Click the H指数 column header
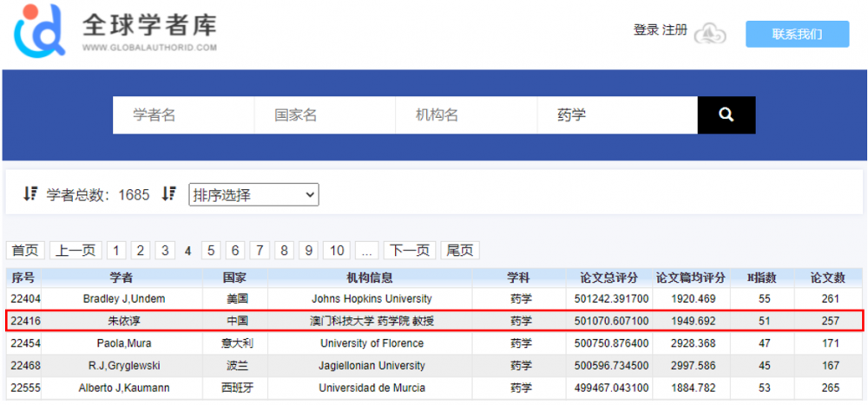 click(x=761, y=278)
